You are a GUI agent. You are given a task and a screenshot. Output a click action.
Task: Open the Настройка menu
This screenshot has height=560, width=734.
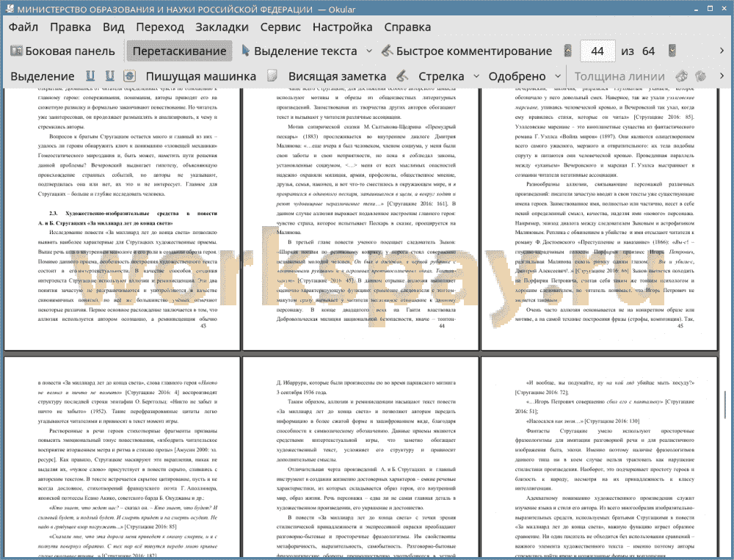pos(342,27)
